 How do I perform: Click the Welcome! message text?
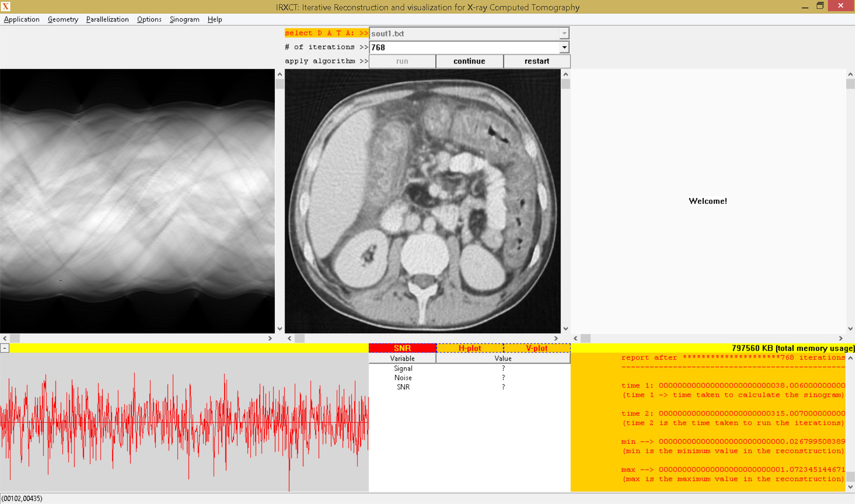point(708,201)
